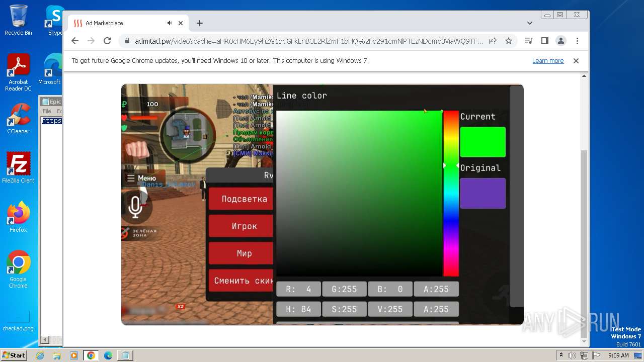Dismiss the Chrome update notification bar
The image size is (644, 362).
click(x=576, y=61)
